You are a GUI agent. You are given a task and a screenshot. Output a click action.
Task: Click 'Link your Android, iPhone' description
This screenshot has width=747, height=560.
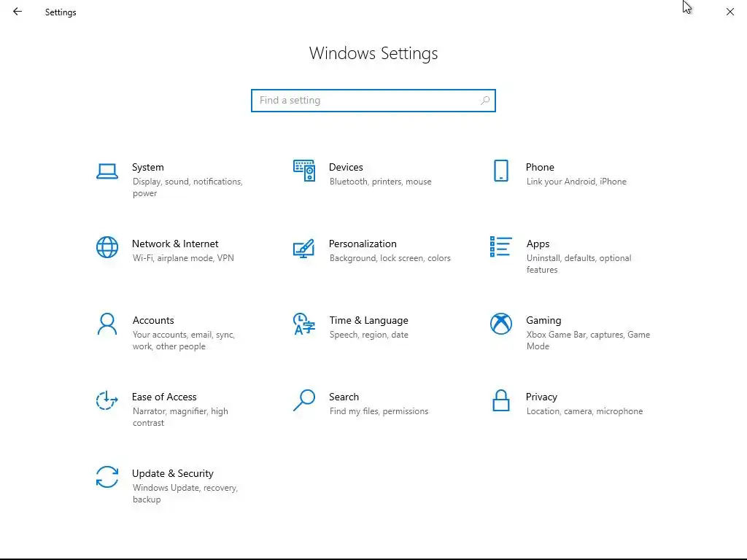tap(576, 182)
